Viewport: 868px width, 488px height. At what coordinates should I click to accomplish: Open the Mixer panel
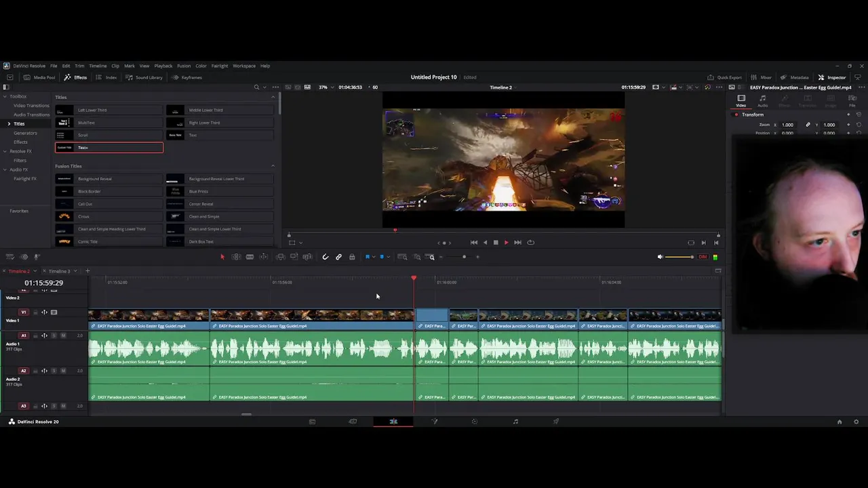pos(761,77)
